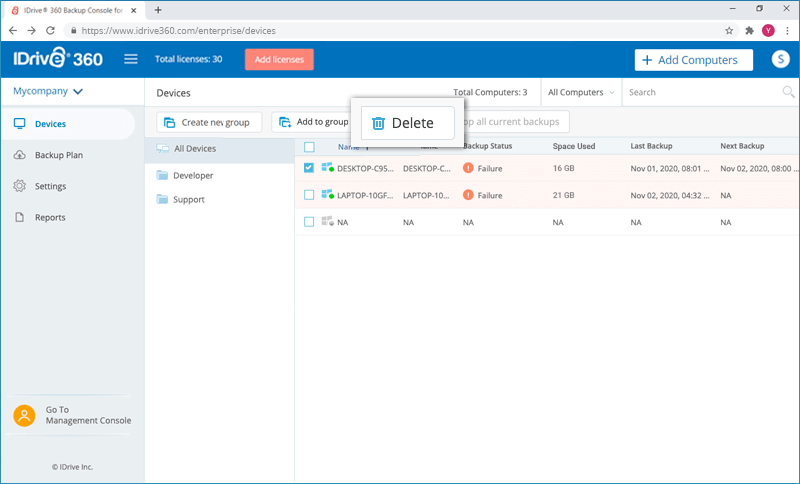
Task: Click the 21 GB space used cell
Action: point(563,195)
